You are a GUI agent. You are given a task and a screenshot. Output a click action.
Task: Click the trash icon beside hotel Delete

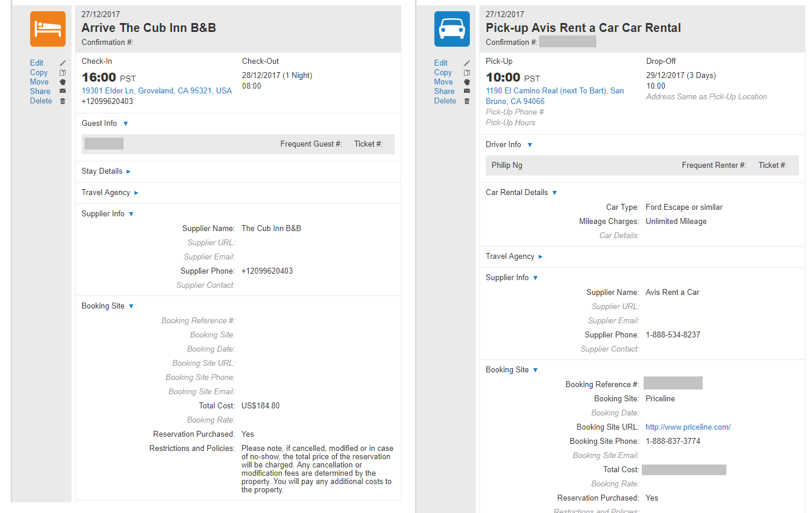pos(63,100)
